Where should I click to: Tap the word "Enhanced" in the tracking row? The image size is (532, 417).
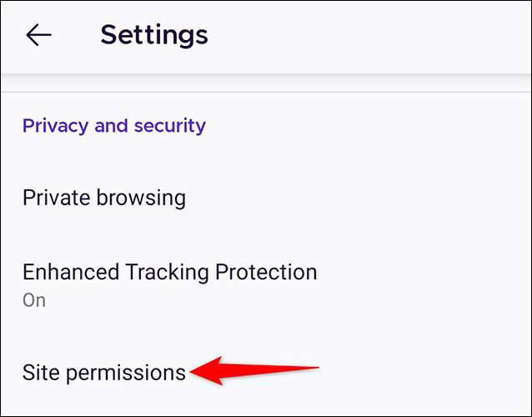pos(70,272)
